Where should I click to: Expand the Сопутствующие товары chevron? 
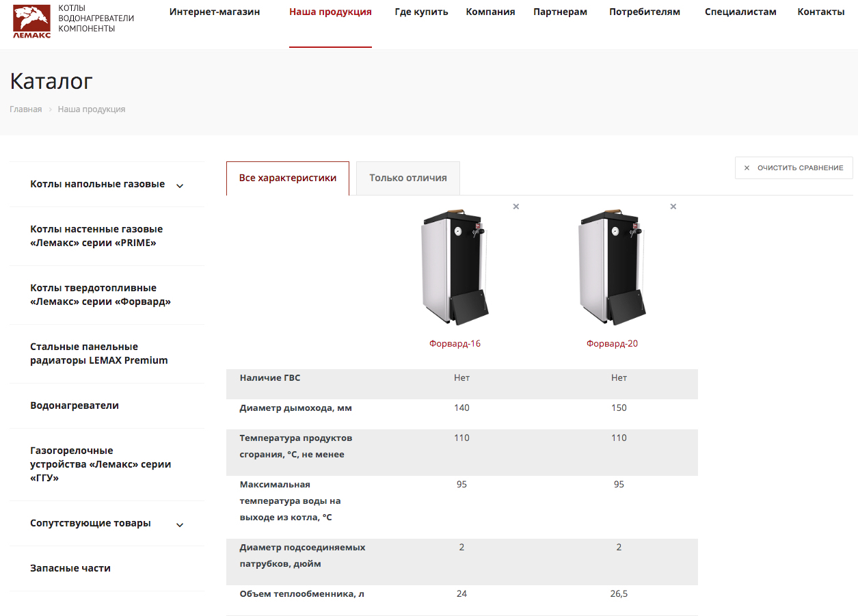tap(180, 524)
